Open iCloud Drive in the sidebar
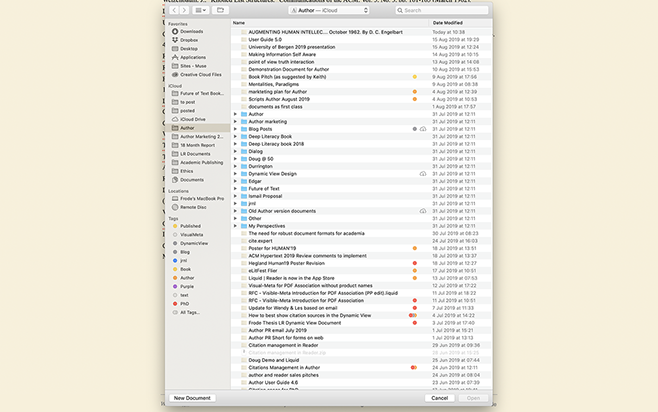Screen dimensions: 658x412 194,119
